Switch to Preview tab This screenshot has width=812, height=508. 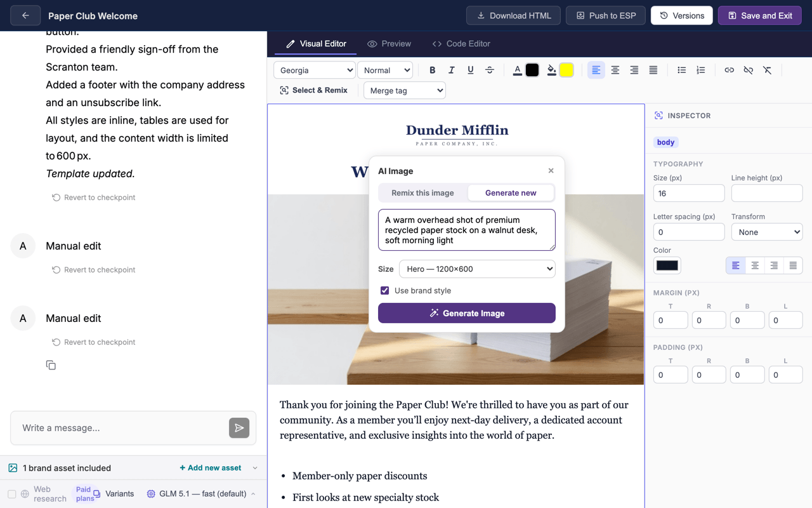click(x=390, y=44)
